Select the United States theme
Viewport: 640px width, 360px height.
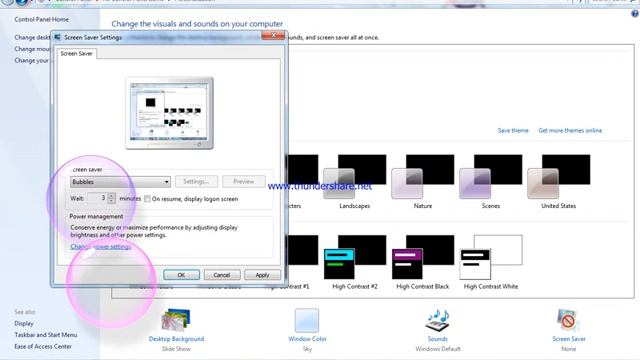tap(558, 182)
